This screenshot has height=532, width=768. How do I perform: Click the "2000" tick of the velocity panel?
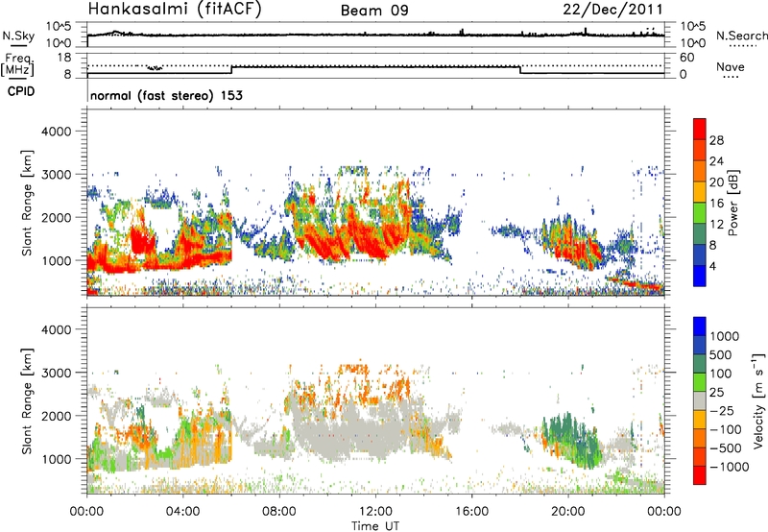click(56, 416)
